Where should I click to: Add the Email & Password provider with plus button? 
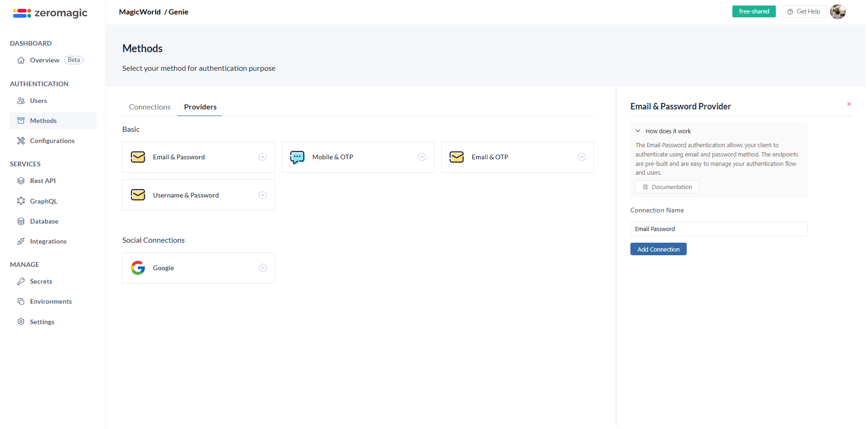pyautogui.click(x=262, y=157)
